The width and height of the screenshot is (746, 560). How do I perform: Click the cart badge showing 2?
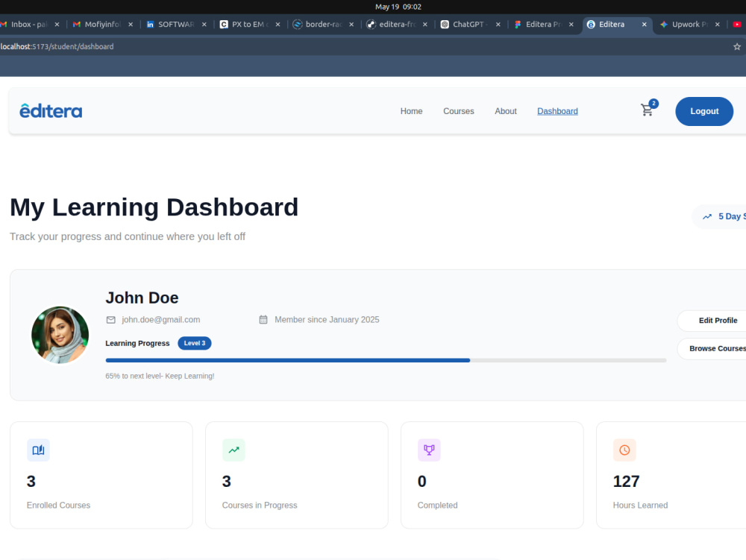[x=653, y=103]
